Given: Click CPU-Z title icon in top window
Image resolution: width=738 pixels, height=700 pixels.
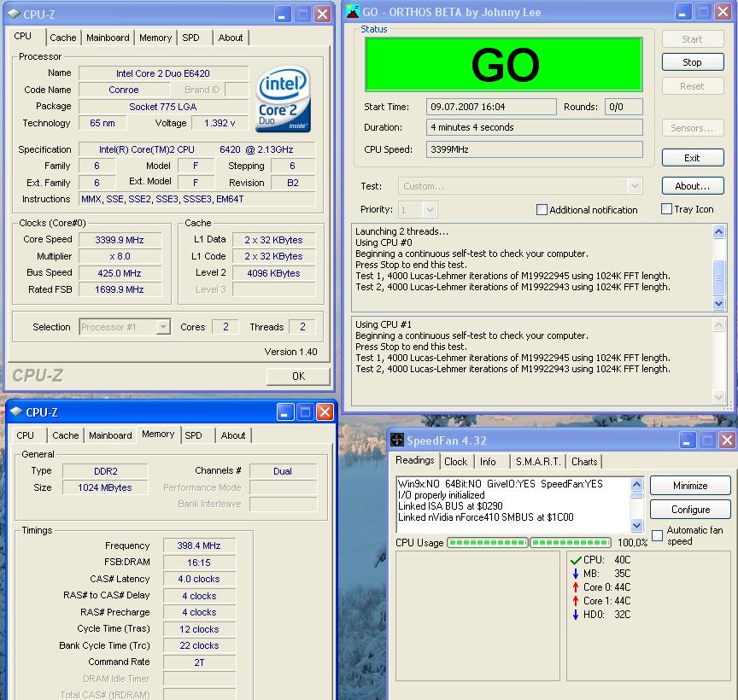Looking at the screenshot, I should point(14,15).
